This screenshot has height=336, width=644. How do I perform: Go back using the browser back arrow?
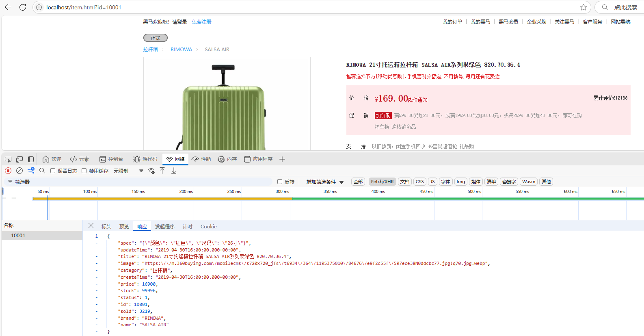pos(8,7)
